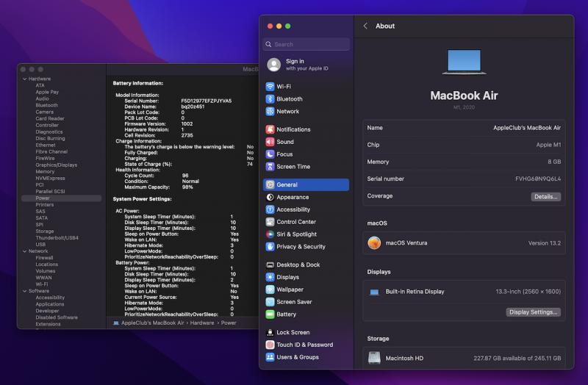This screenshot has width=588, height=385.
Task: Click the macOS Ventura logo icon
Action: point(374,243)
